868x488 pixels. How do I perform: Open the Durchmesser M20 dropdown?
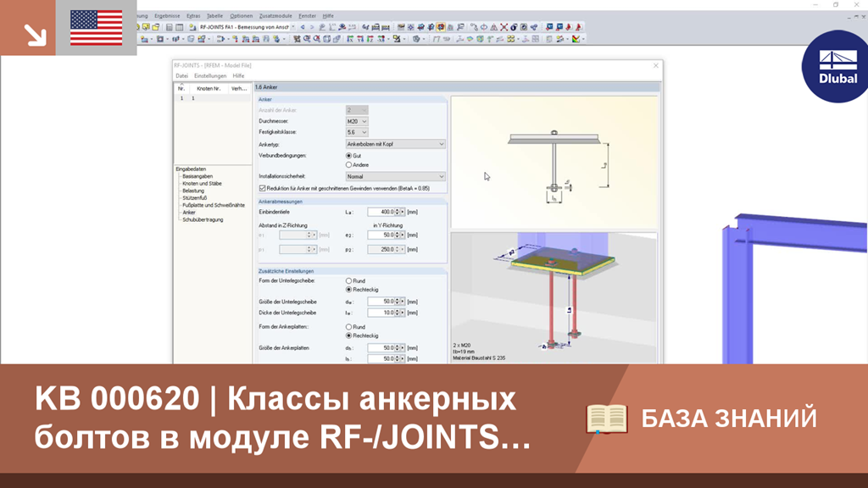click(x=357, y=121)
